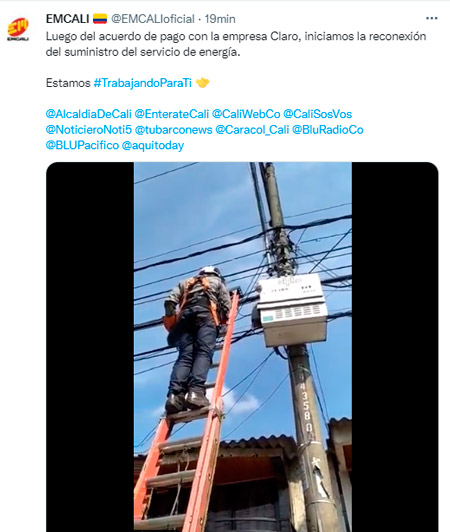Play the video of worker on ladder

coord(242,347)
